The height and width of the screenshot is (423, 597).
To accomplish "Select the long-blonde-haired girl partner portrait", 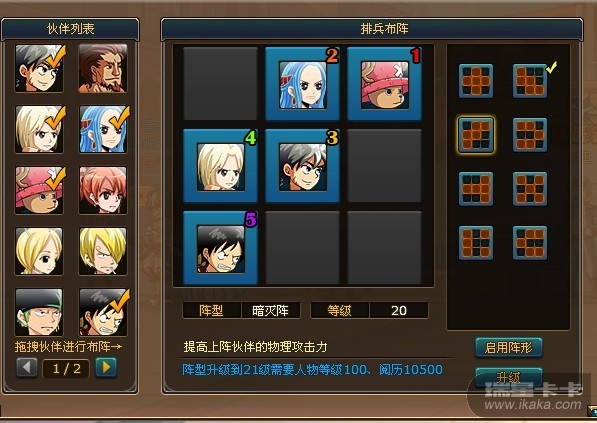I will click(39, 251).
